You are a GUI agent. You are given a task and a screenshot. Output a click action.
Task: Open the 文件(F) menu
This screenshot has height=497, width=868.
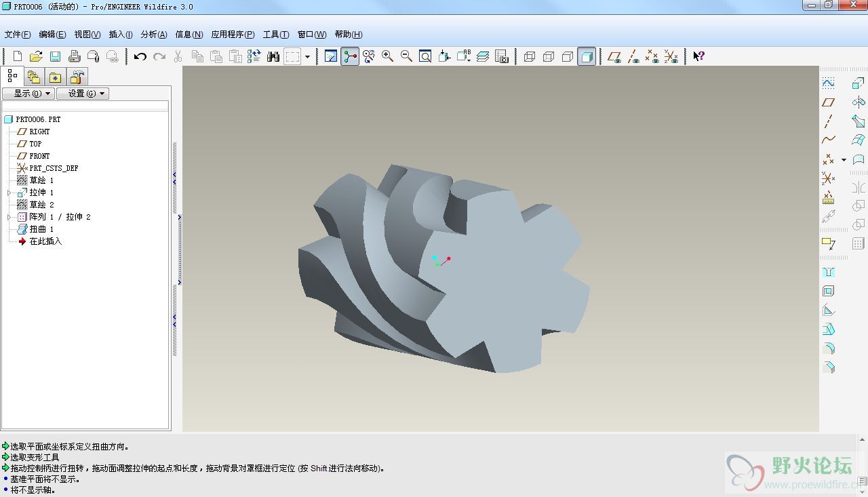18,35
